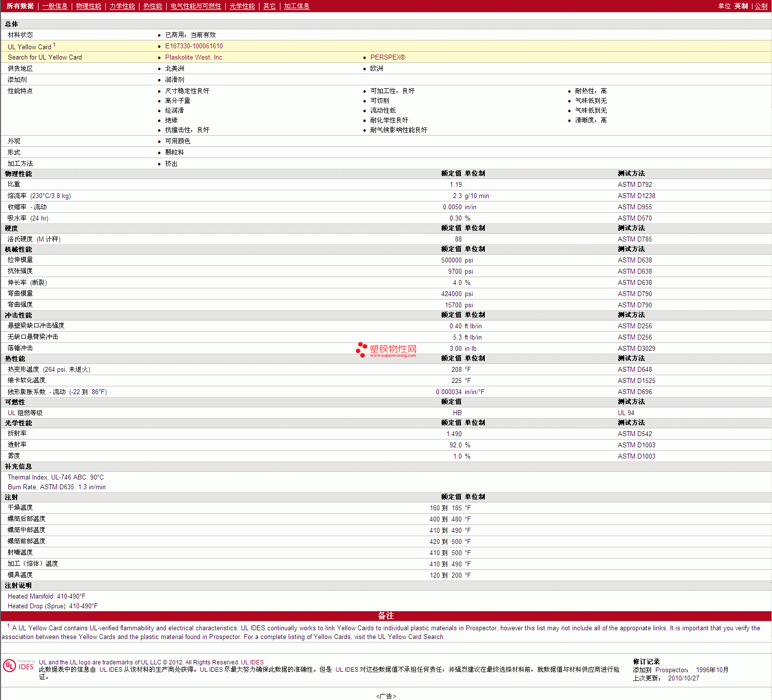
Task: Click the 修订记录 heading
Action: point(646,661)
